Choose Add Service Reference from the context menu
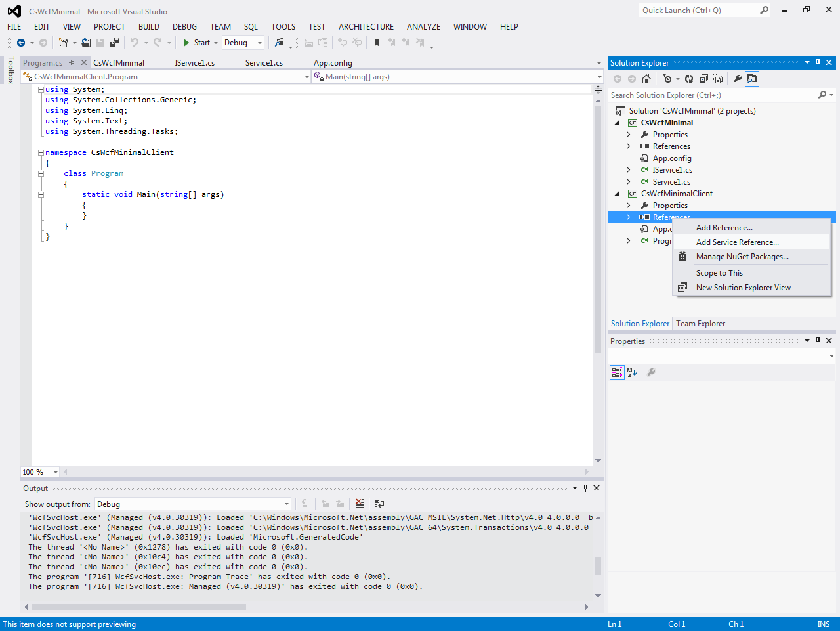This screenshot has width=840, height=631. [737, 242]
